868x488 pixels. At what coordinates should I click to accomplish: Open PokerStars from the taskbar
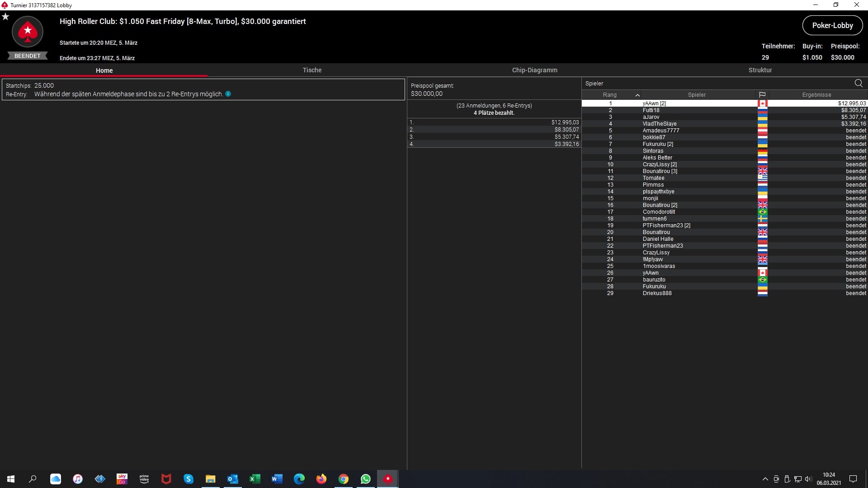tap(387, 479)
